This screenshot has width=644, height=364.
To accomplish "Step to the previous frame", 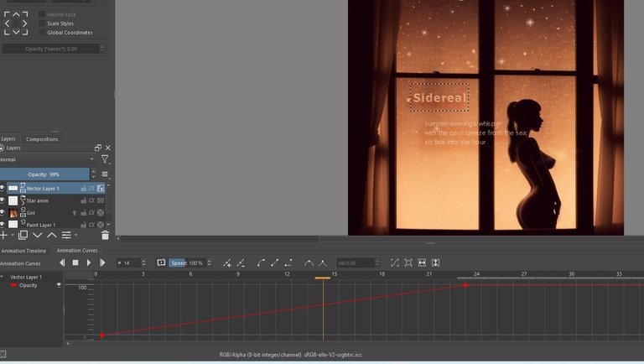I will [x=62, y=263].
